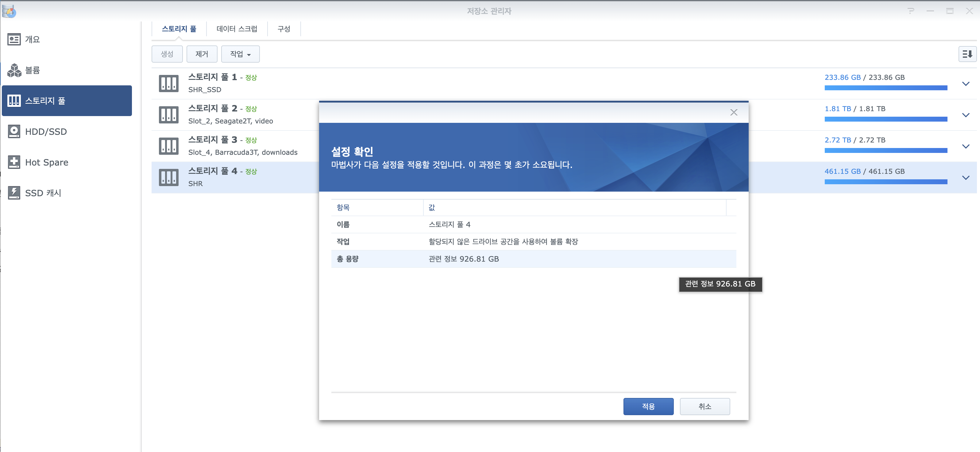980x452 pixels.
Task: Expand 스토리지 풀 1 details chevron
Action: (x=966, y=84)
